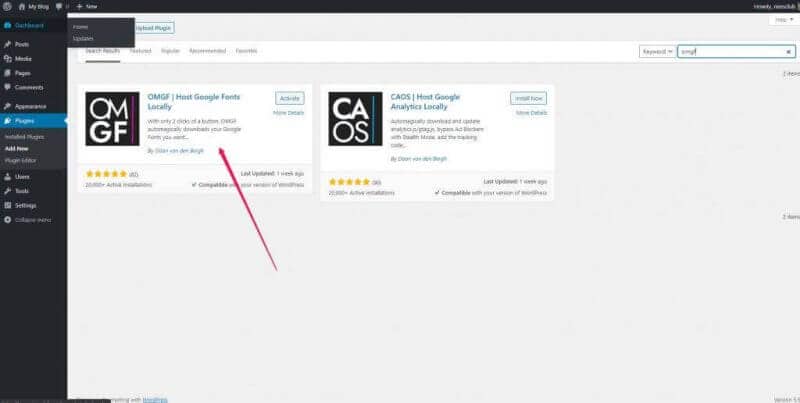
Task: Collapse the admin menu
Action: coord(28,220)
